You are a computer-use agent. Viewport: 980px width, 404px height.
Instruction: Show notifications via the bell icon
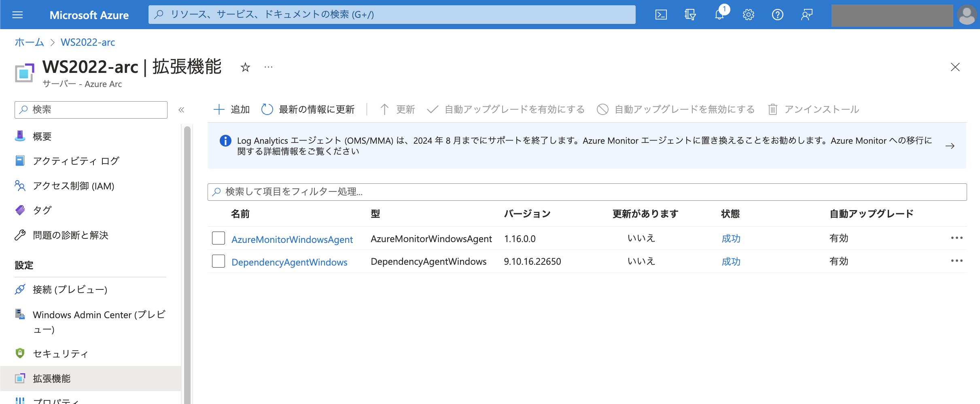[x=719, y=15]
